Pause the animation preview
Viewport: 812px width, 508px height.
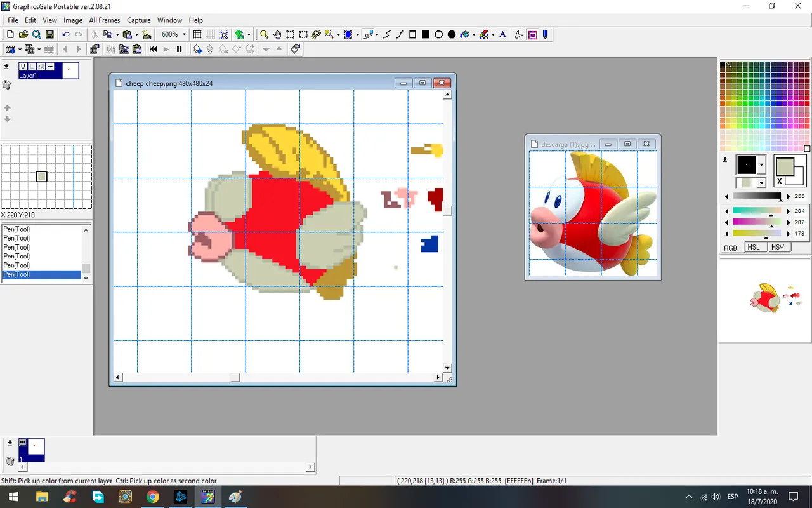[179, 49]
